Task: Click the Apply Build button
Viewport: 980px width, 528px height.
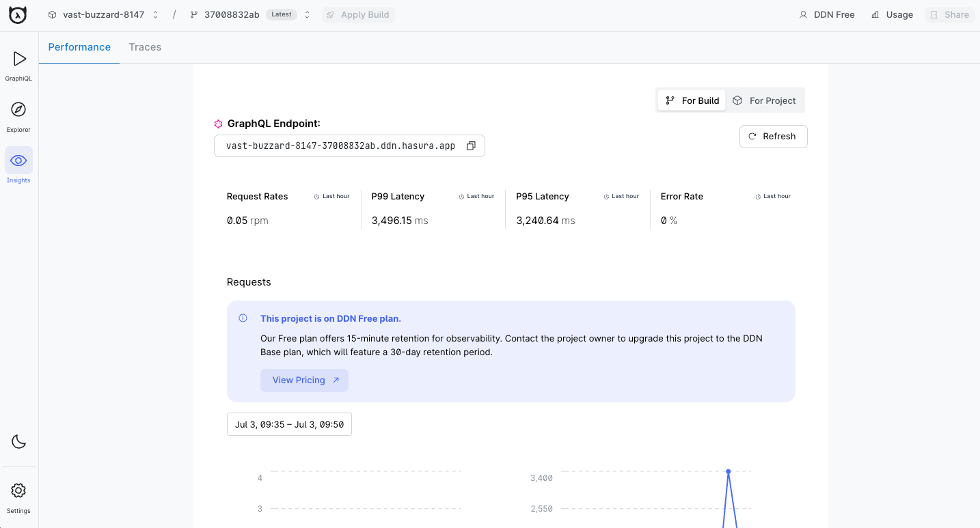Action: pos(358,14)
